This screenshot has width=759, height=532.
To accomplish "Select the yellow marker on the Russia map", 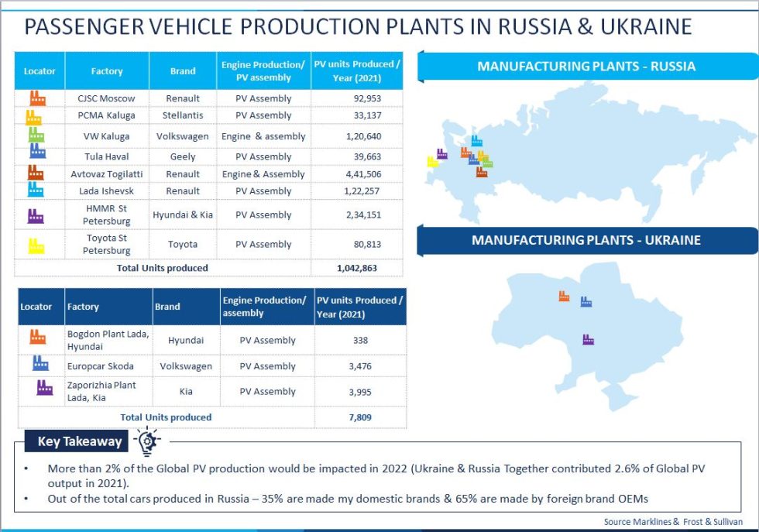I will pyautogui.click(x=434, y=161).
